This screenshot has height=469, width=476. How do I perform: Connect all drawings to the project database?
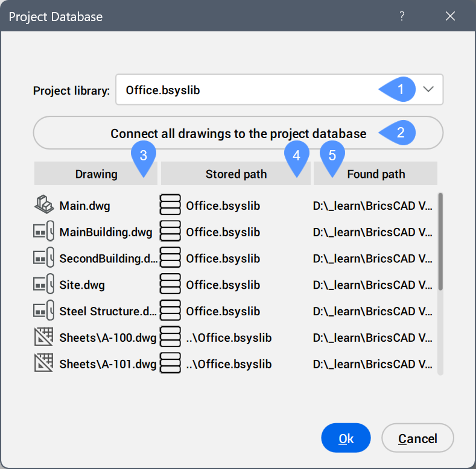coord(238,133)
